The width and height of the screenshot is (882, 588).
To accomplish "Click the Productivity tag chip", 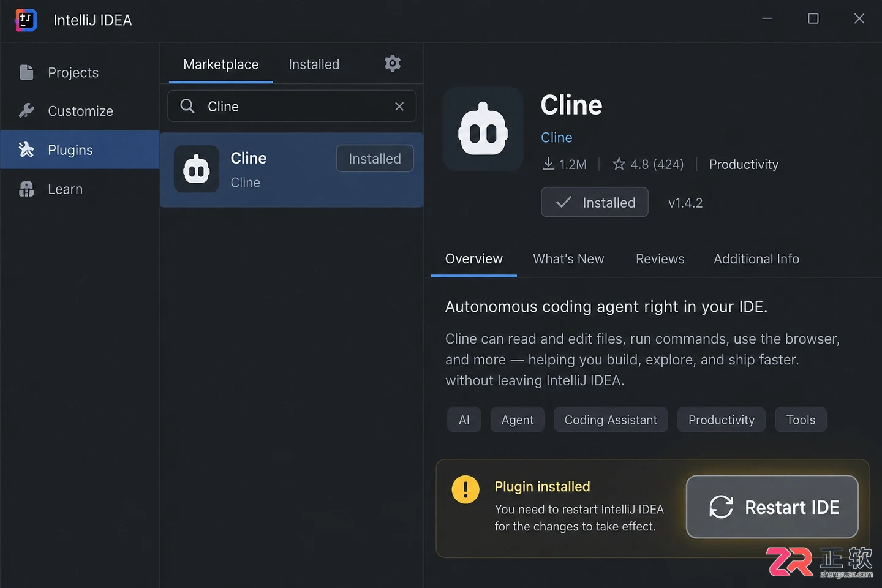I will click(722, 420).
